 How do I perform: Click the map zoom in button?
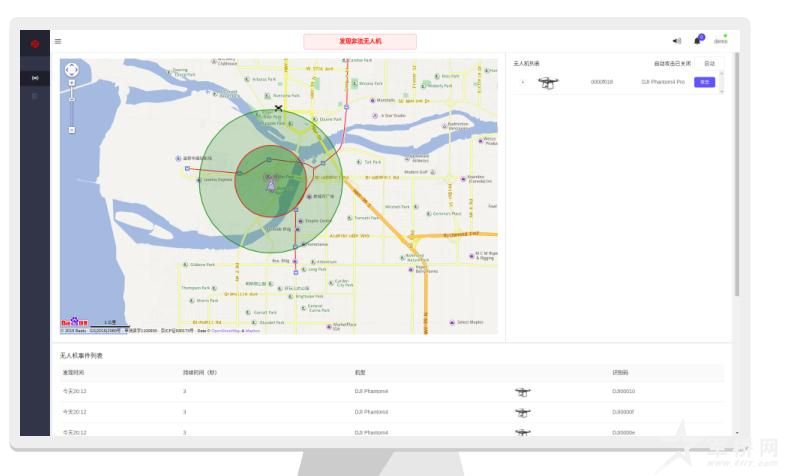point(71,84)
